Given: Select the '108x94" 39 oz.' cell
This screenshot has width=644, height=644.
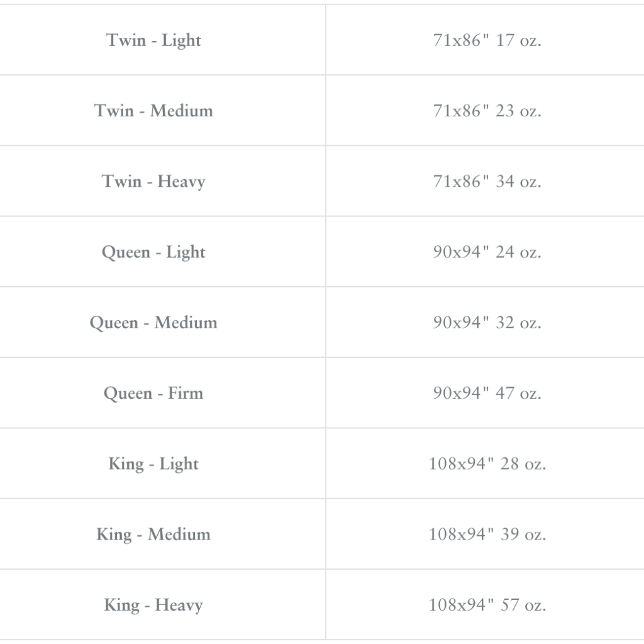Looking at the screenshot, I should click(487, 535).
